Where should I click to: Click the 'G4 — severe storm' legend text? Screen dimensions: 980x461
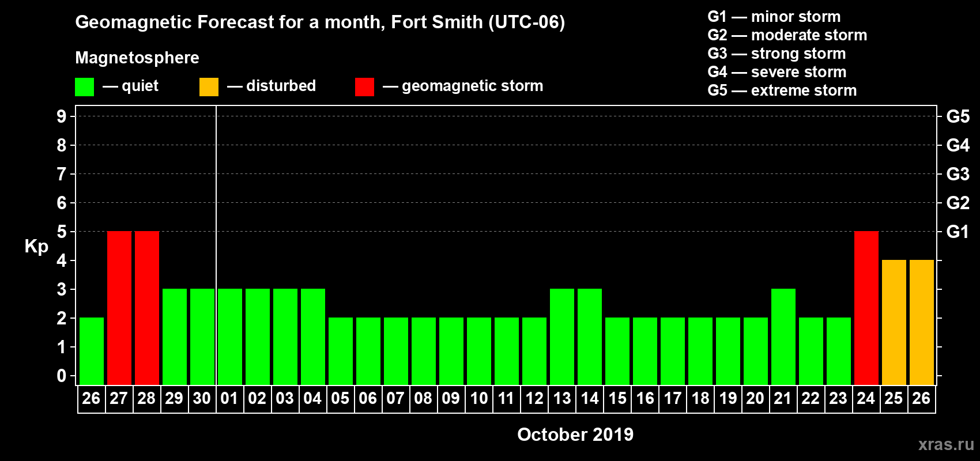pos(777,72)
